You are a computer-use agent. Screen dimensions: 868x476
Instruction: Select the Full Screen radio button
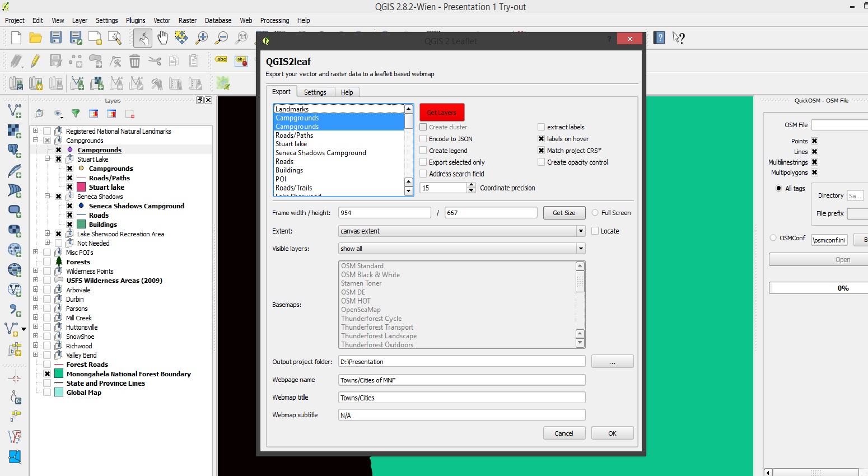pyautogui.click(x=595, y=213)
